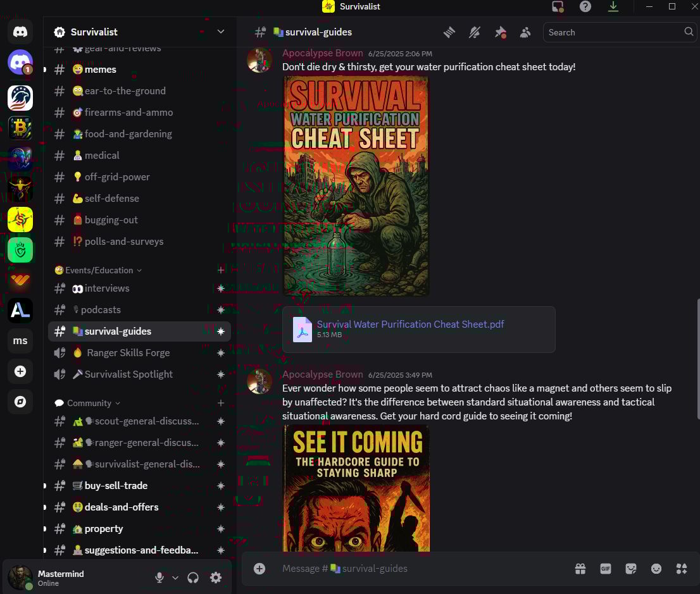Open the property channel
The image size is (700, 594).
[x=139, y=528]
